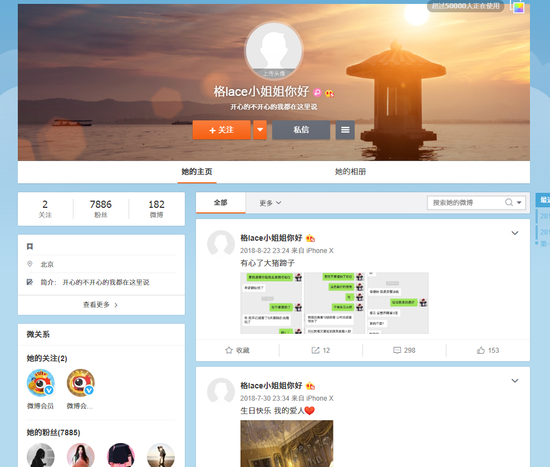
Task: Select the 全部 posts filter tab
Action: [221, 202]
